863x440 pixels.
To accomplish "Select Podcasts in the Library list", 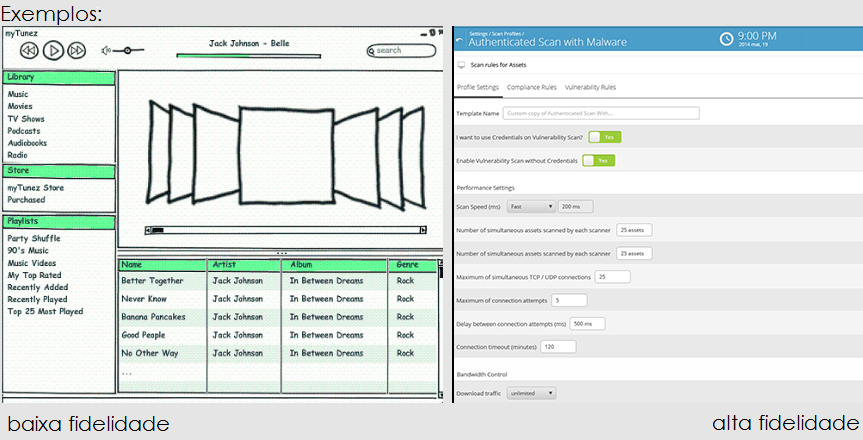I will pos(24,131).
